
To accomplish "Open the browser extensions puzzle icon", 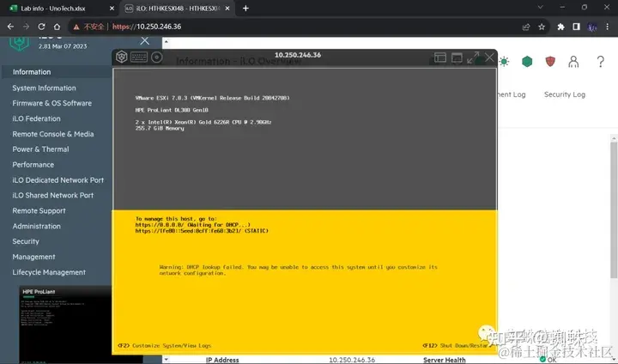I will pyautogui.click(x=560, y=27).
